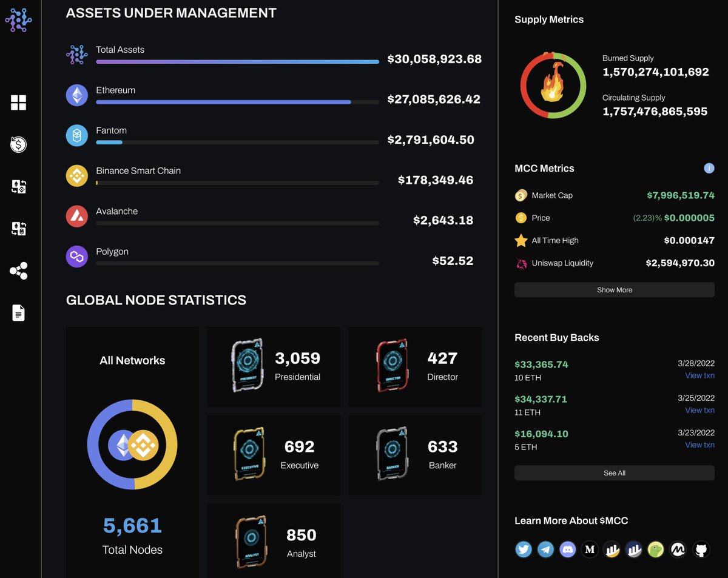Click the Uniswap Liquidity unicorn icon
728x578 pixels.
(x=521, y=263)
